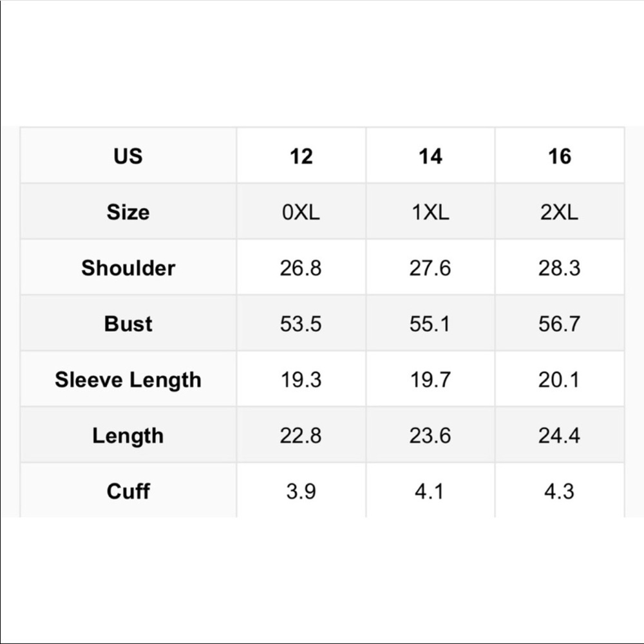This screenshot has height=644, width=644.
Task: Click the 1XL size cell
Action: 430,213
